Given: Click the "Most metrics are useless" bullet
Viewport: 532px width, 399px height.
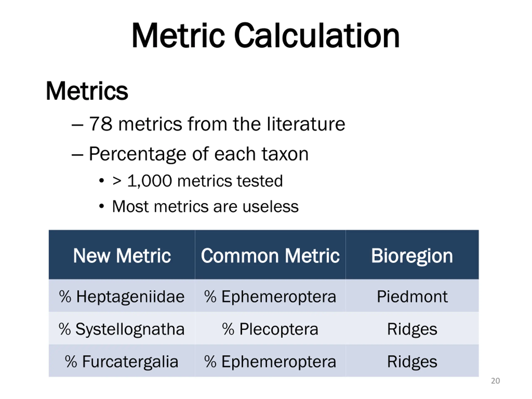Looking at the screenshot, I should [x=205, y=207].
